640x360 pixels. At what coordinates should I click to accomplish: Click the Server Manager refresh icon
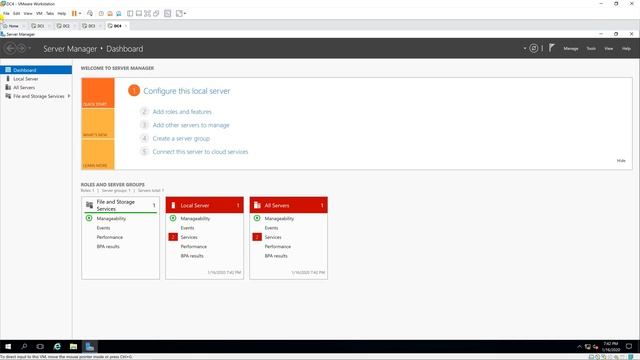533,48
